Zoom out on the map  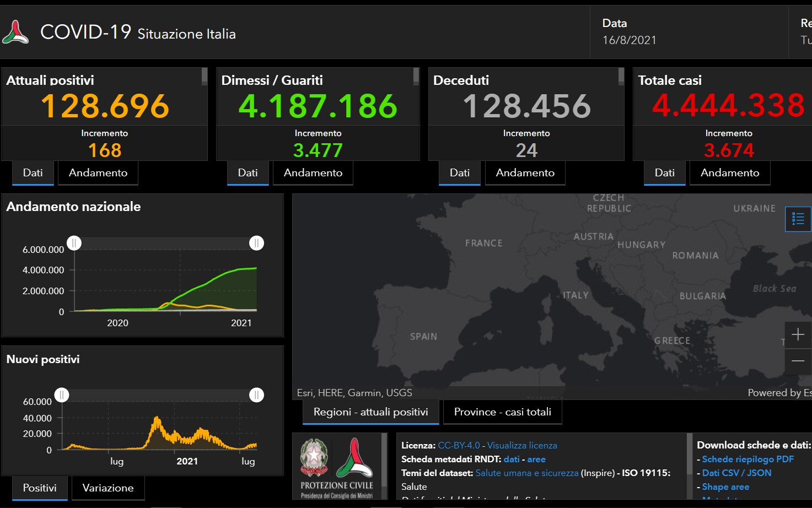click(x=798, y=361)
